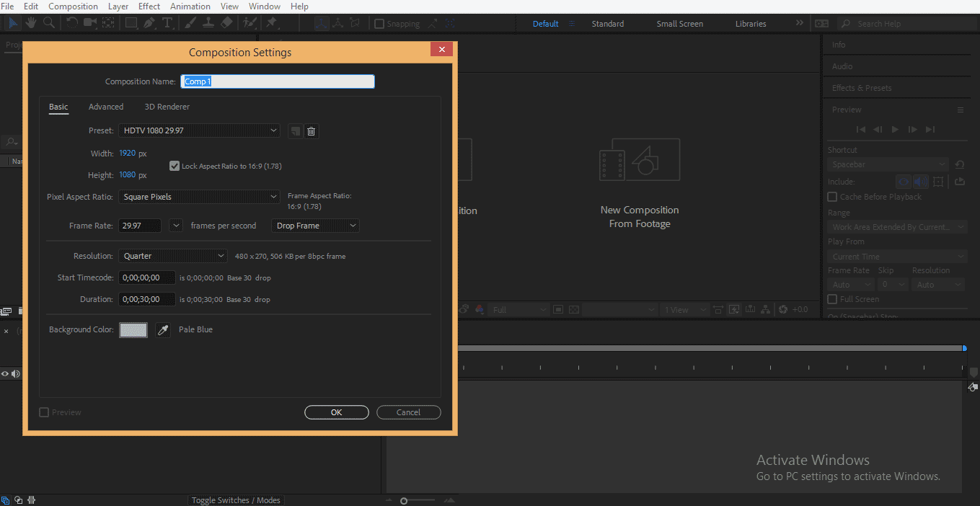
Task: Pick background color with eyedropper icon
Action: point(163,330)
